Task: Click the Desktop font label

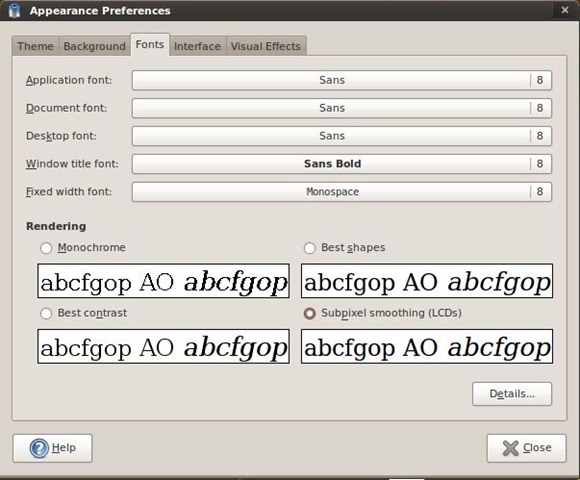Action: click(61, 136)
